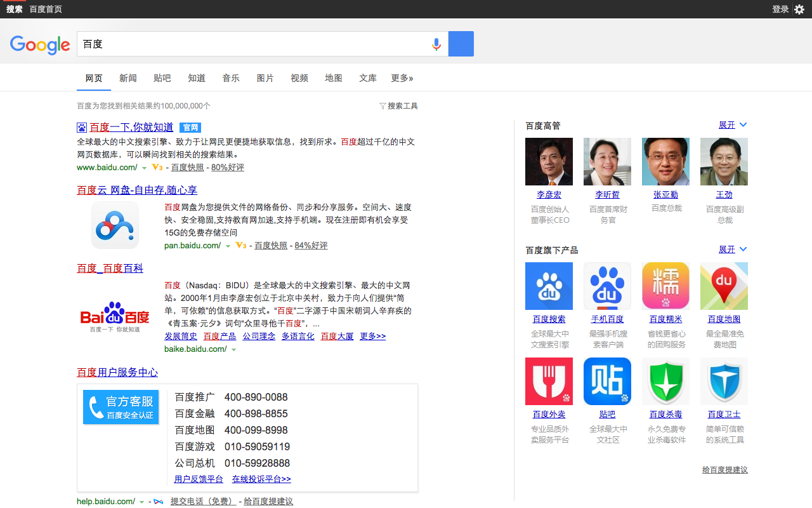Click 提交电话（免费） link

pos(203,502)
